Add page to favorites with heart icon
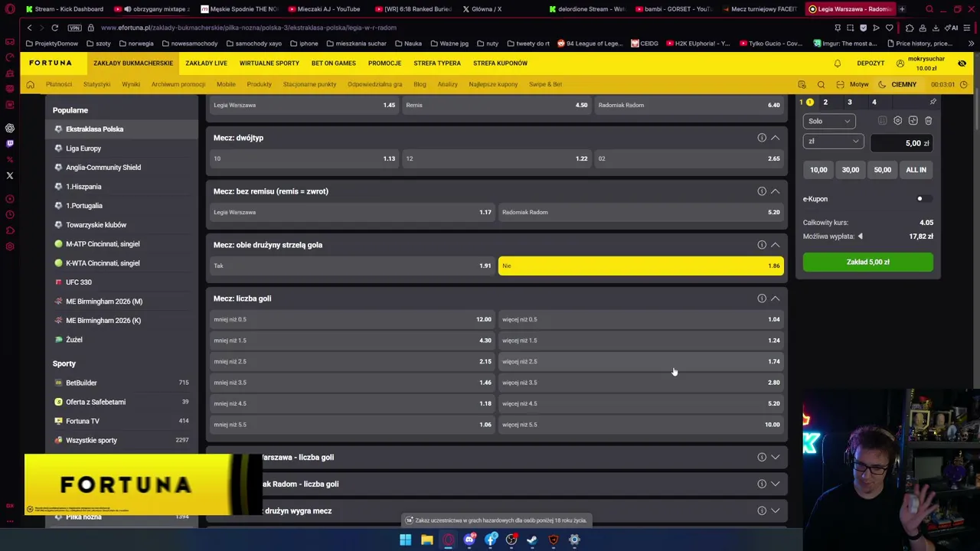This screenshot has width=980, height=551. (889, 28)
